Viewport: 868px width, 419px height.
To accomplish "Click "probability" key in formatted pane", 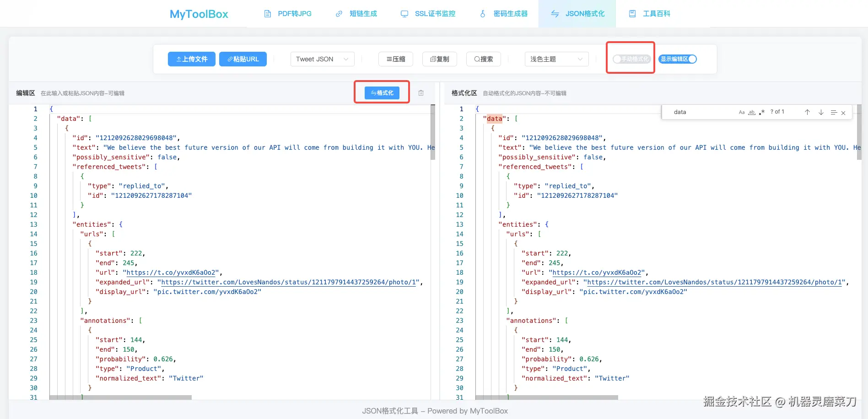I will [x=547, y=359].
